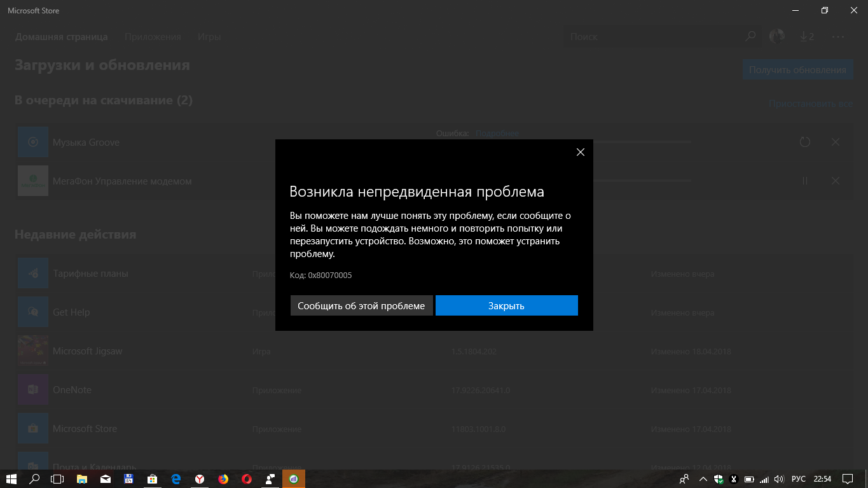Viewport: 868px width, 488px height.
Task: Cancel МегаФон Управление модемом download
Action: pyautogui.click(x=836, y=181)
